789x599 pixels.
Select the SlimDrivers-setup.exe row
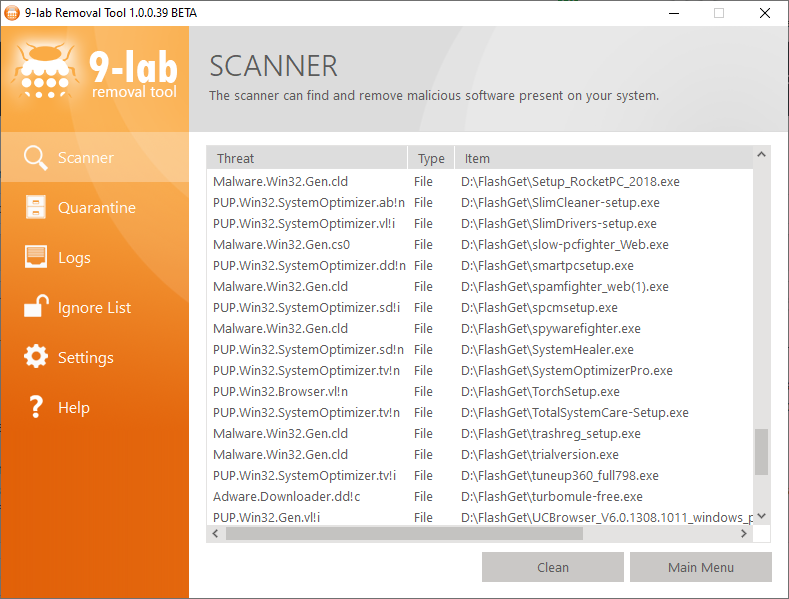tap(480, 223)
